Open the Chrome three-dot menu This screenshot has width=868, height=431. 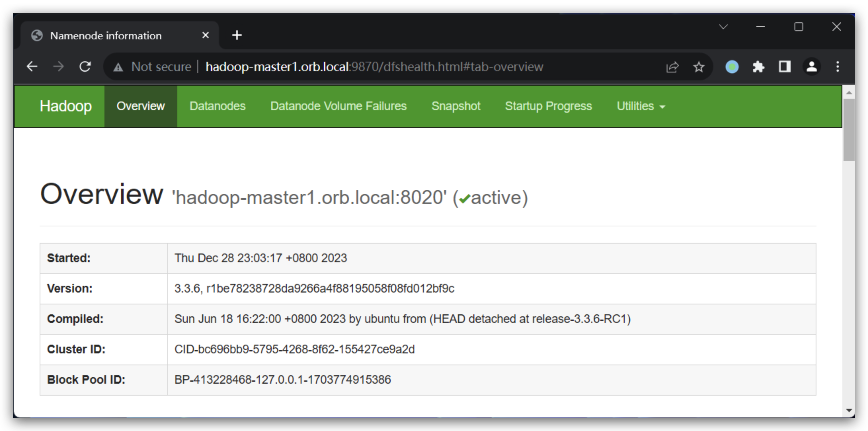[x=838, y=67]
